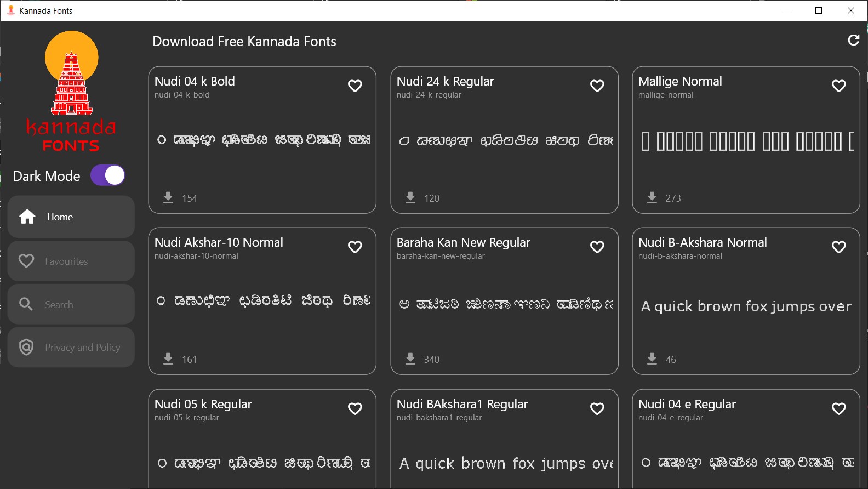Open the Nudi 04 e Regular title
Image resolution: width=868 pixels, height=489 pixels.
(687, 404)
